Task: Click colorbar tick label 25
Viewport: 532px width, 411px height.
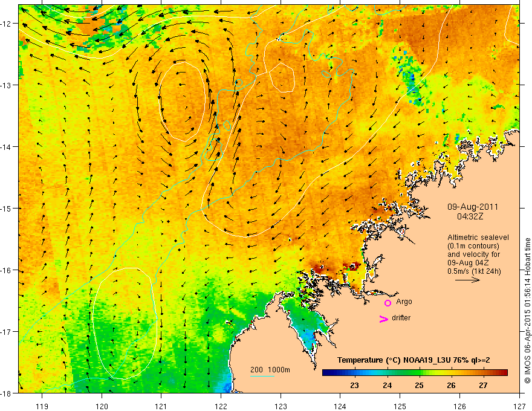Action: [419, 386]
